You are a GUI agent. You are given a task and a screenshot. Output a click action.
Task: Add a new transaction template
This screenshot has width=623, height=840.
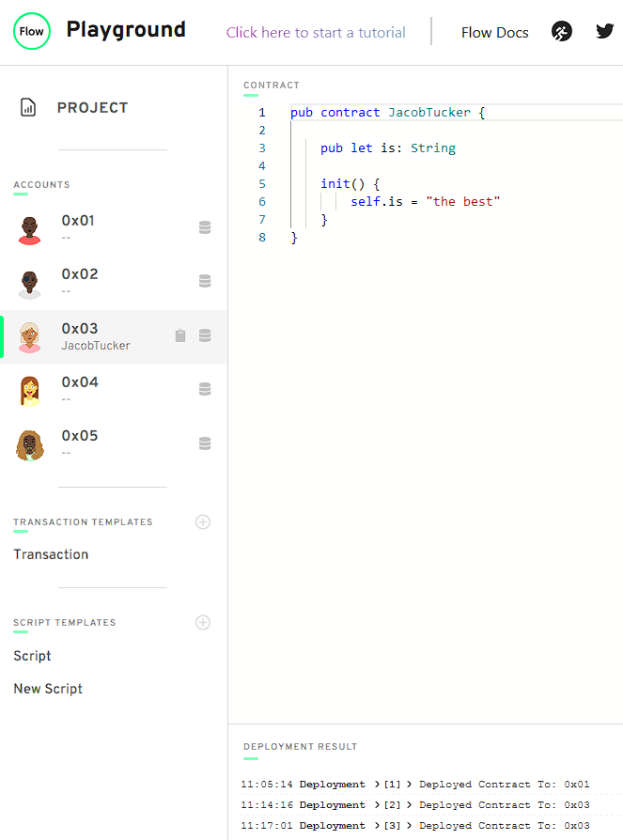click(203, 521)
